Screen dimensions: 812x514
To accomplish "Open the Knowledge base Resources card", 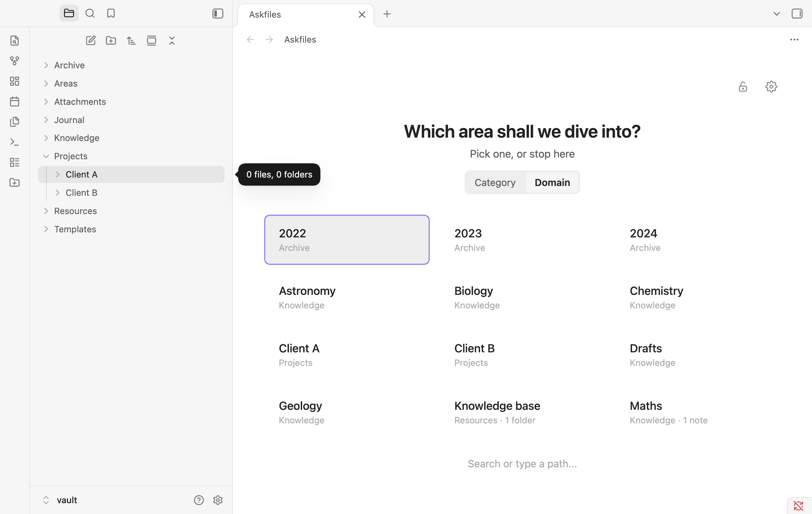I will click(x=522, y=412).
